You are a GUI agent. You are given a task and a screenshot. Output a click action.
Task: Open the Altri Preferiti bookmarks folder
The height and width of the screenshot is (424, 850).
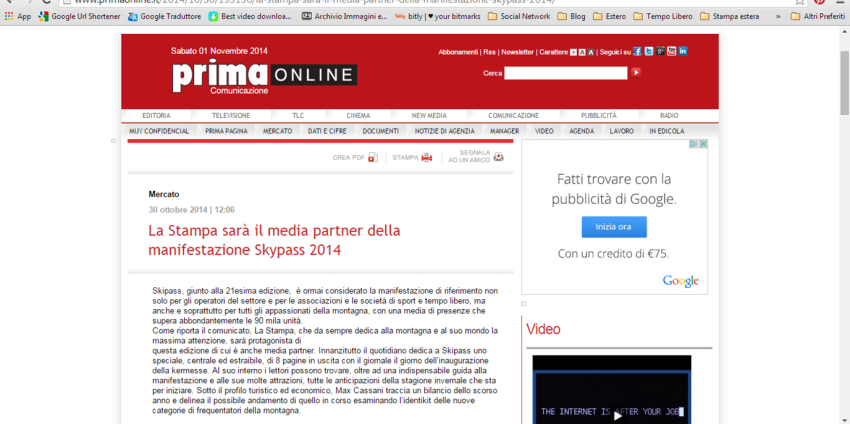pos(819,16)
